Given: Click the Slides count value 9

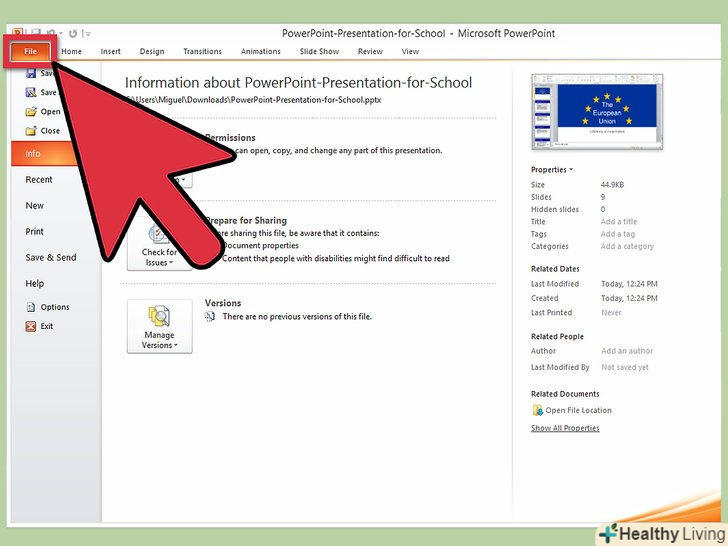Looking at the screenshot, I should (x=603, y=197).
